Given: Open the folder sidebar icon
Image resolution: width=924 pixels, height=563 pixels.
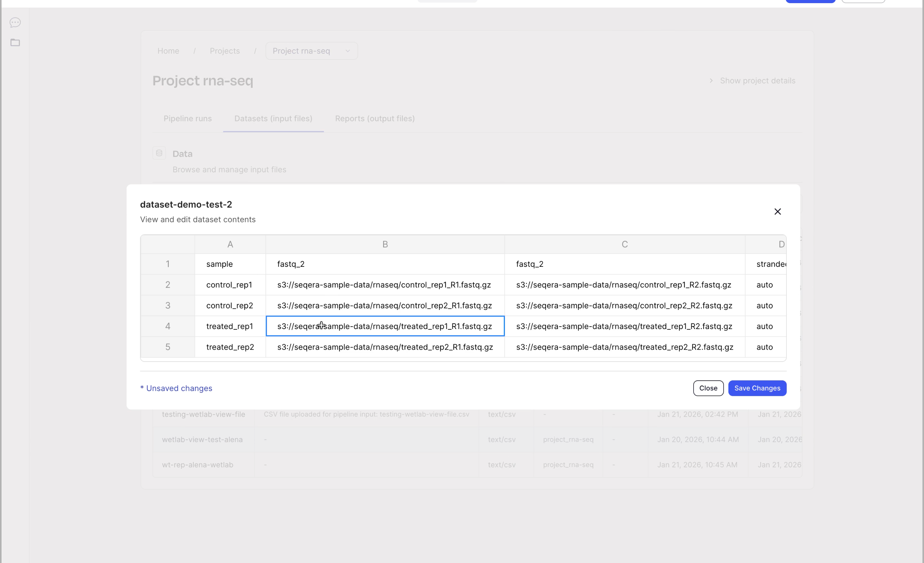Looking at the screenshot, I should coord(15,42).
